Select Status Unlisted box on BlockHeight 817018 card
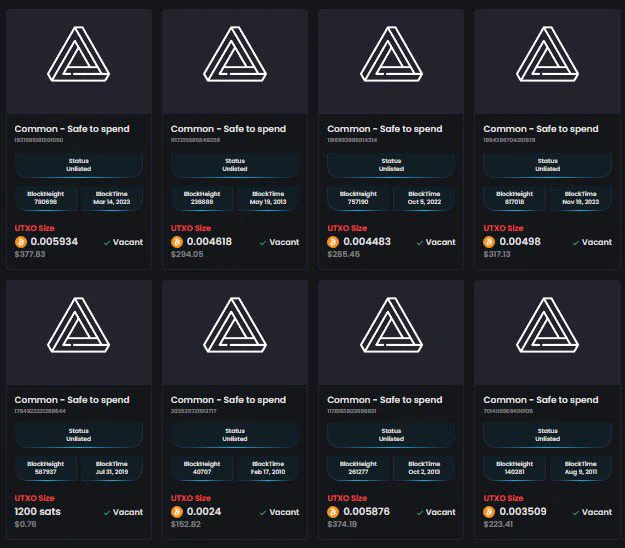 (548, 165)
